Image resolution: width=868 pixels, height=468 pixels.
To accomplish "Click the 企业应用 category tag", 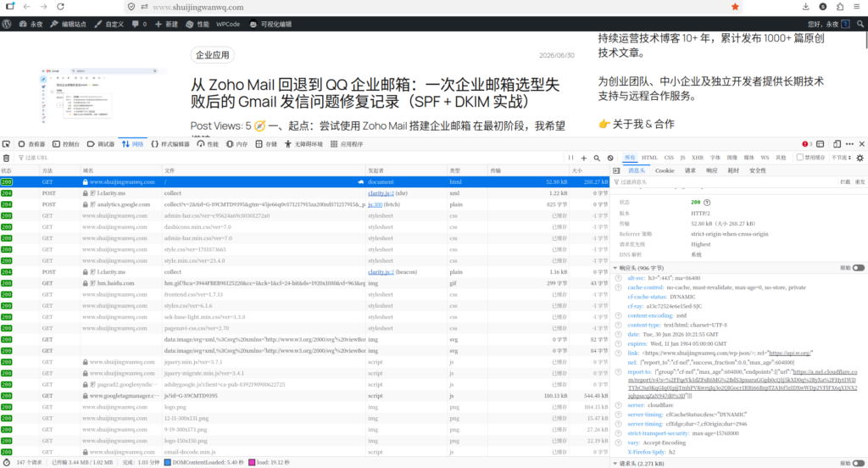I will [x=213, y=55].
